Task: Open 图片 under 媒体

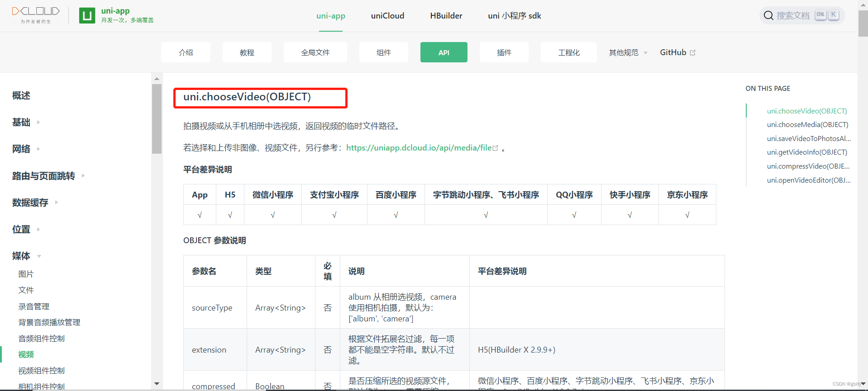Action: coord(26,274)
